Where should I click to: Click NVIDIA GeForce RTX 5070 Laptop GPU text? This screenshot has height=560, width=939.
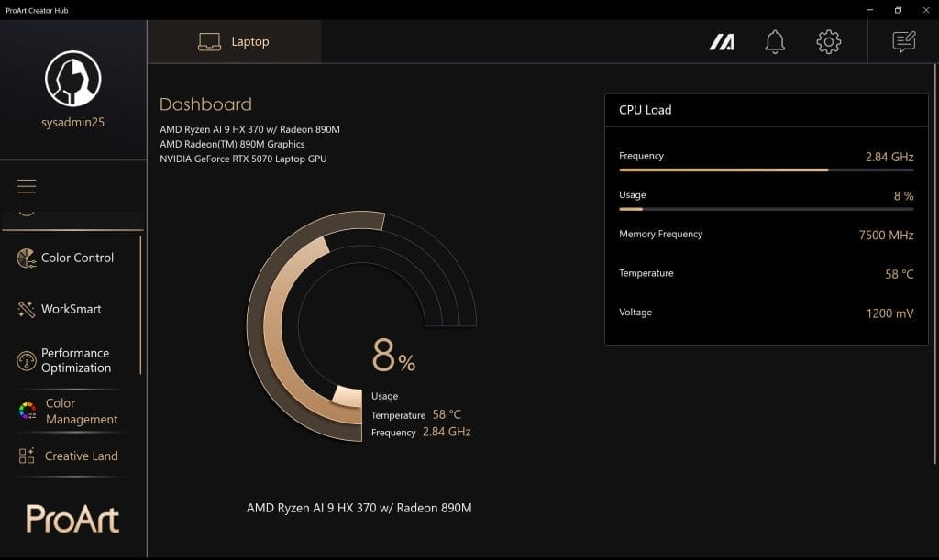click(243, 159)
